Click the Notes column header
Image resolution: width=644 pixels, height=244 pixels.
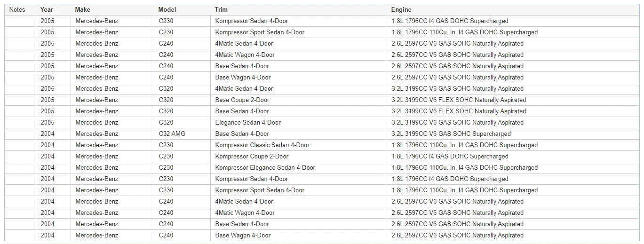coord(20,9)
